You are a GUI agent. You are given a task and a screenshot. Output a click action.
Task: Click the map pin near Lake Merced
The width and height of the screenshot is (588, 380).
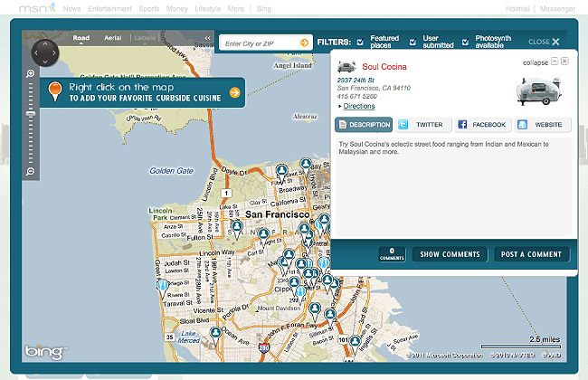point(215,336)
